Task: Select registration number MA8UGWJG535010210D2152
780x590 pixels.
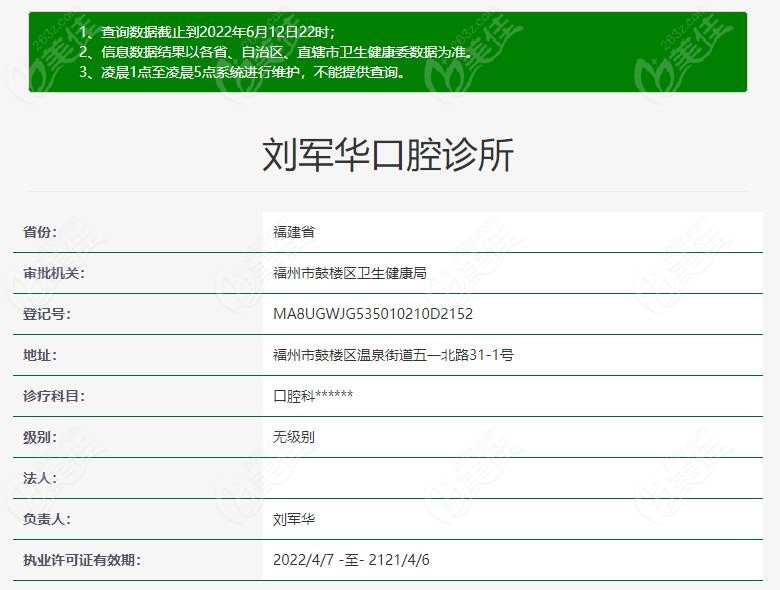Action: (x=373, y=314)
